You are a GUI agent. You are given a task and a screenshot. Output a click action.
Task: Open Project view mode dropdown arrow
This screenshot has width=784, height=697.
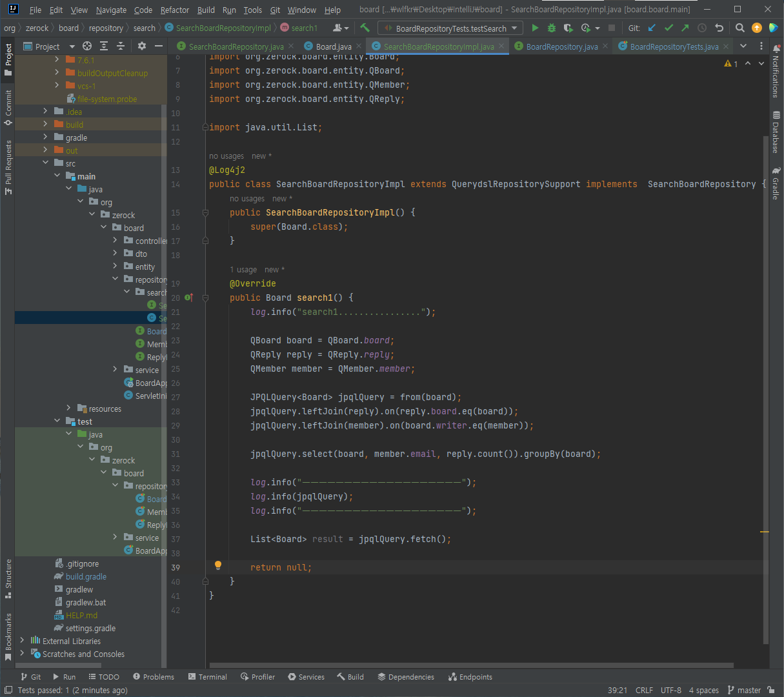click(72, 46)
